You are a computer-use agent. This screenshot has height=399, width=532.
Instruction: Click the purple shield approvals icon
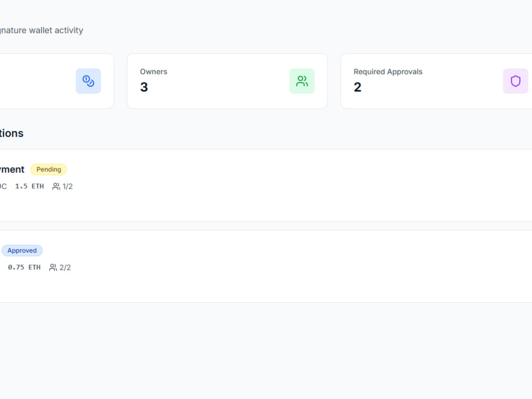[x=516, y=81]
